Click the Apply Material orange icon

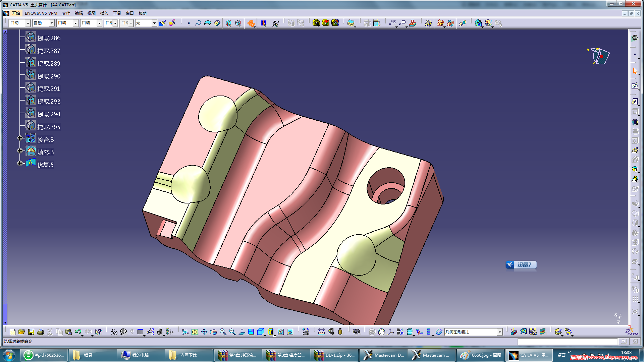[x=251, y=23]
